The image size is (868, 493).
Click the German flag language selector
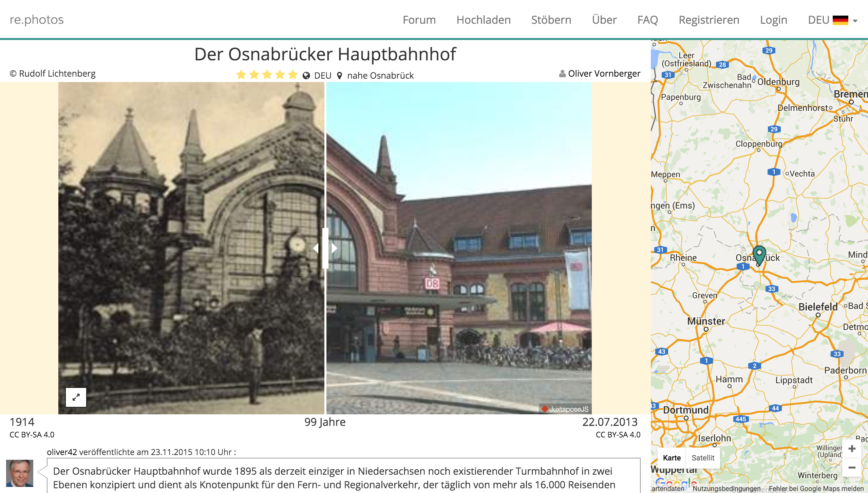point(840,20)
